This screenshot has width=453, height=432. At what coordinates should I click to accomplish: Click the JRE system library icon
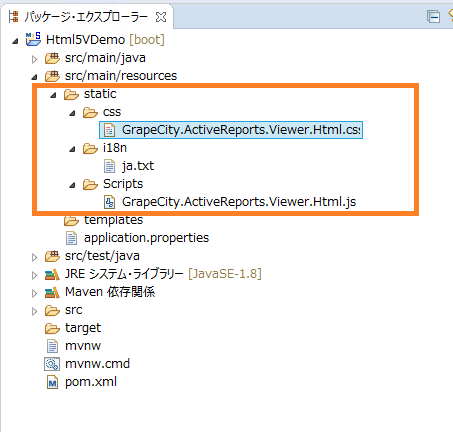pos(52,274)
